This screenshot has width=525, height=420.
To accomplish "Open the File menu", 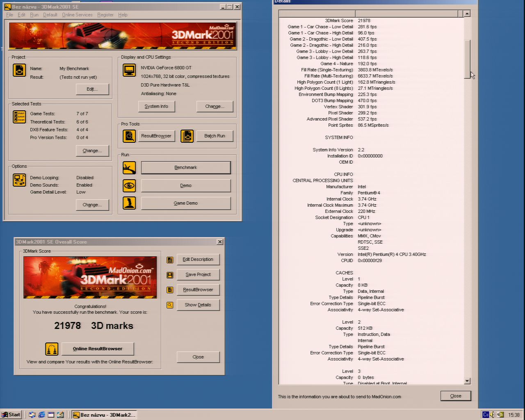I will click(x=9, y=15).
